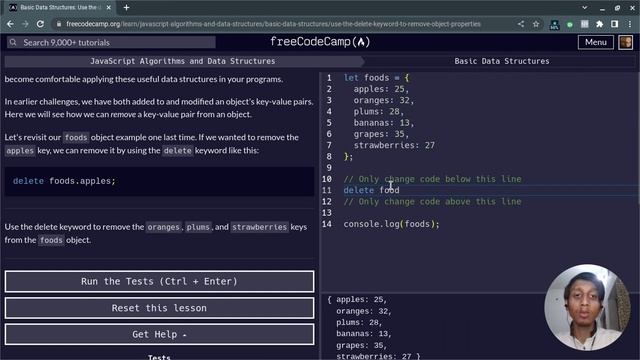The image size is (640, 360).
Task: Click the search magnifier icon
Action: click(x=13, y=42)
